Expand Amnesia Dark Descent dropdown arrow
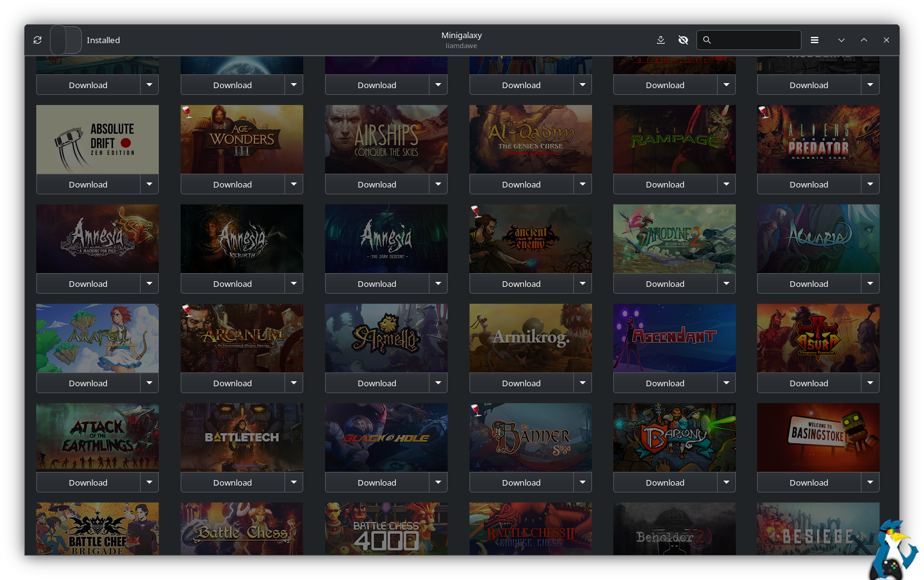 pyautogui.click(x=438, y=284)
